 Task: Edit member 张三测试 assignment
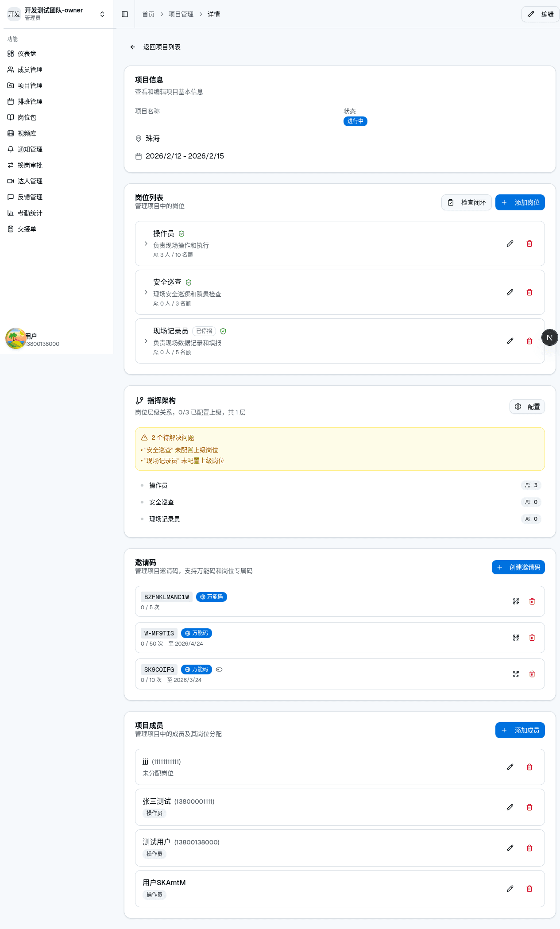coord(510,807)
